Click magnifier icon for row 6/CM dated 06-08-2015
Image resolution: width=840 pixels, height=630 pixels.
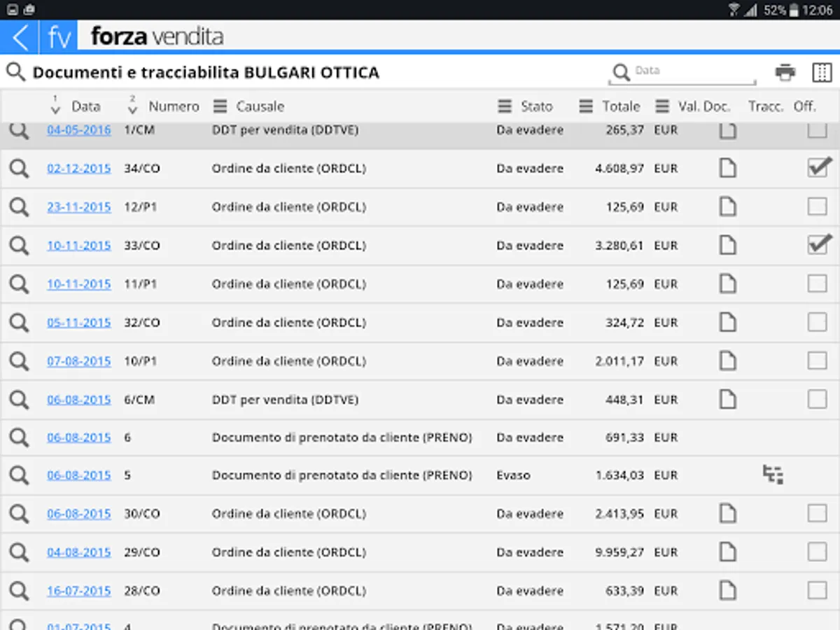pos(19,400)
